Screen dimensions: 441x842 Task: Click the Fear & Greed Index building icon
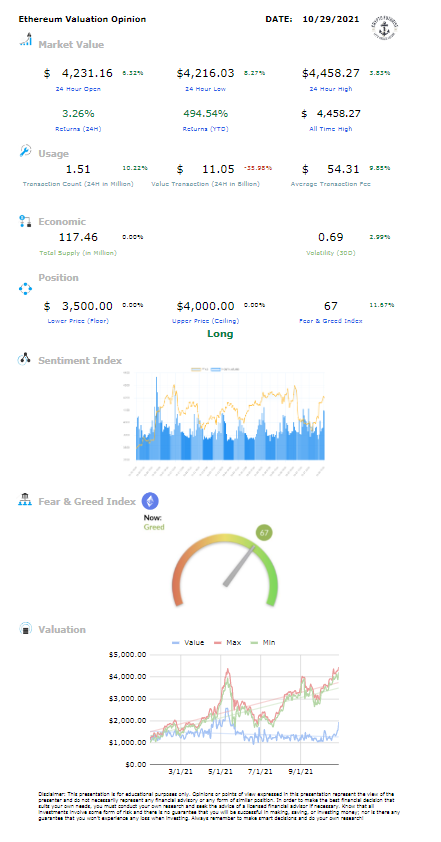pyautogui.click(x=25, y=499)
